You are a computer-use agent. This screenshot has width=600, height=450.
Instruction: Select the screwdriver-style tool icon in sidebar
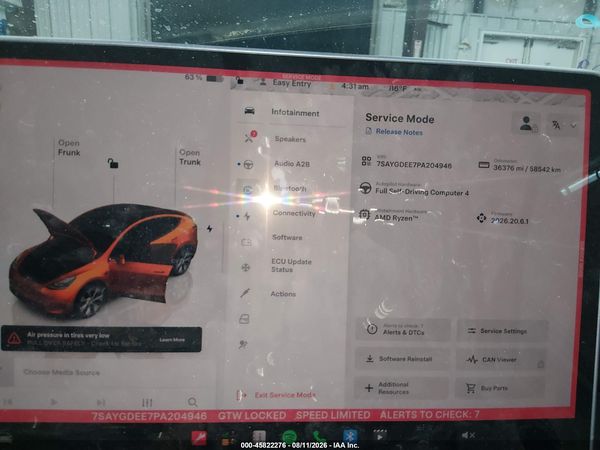(245, 293)
